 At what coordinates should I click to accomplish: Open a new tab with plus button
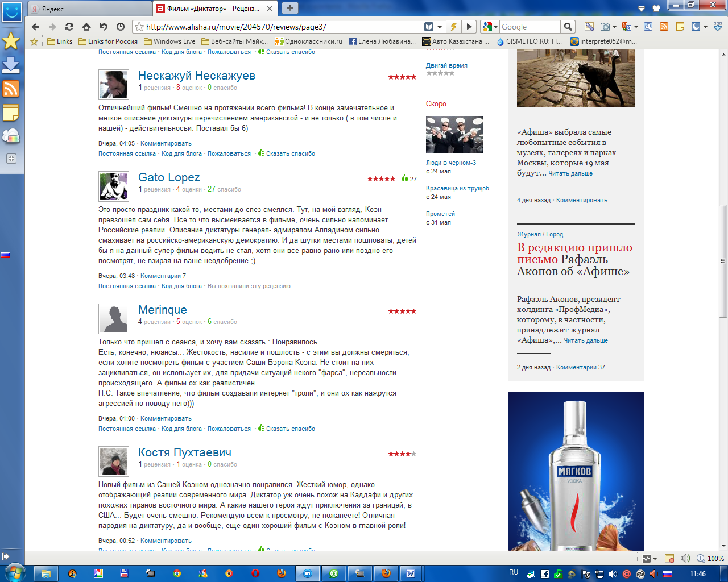click(290, 8)
